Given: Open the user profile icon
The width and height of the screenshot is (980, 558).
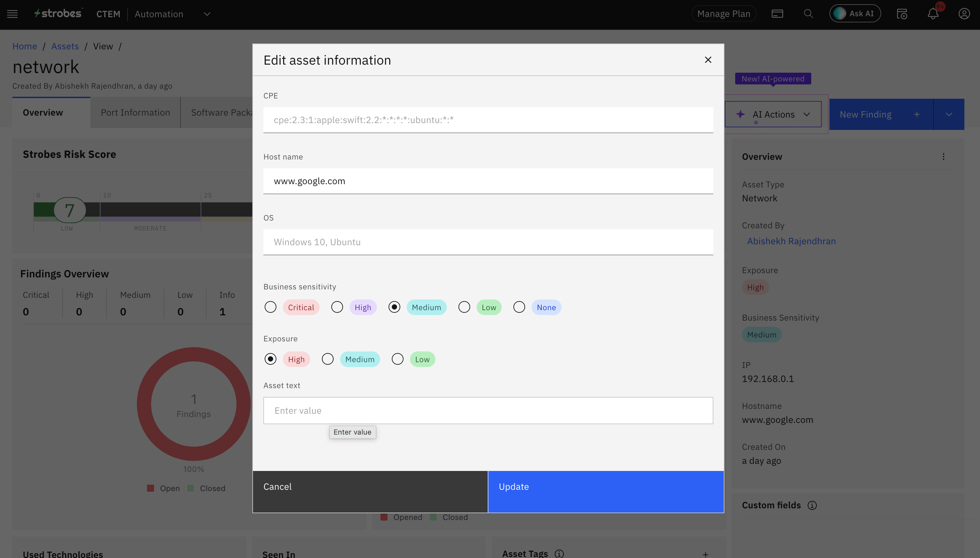Looking at the screenshot, I should [x=964, y=14].
